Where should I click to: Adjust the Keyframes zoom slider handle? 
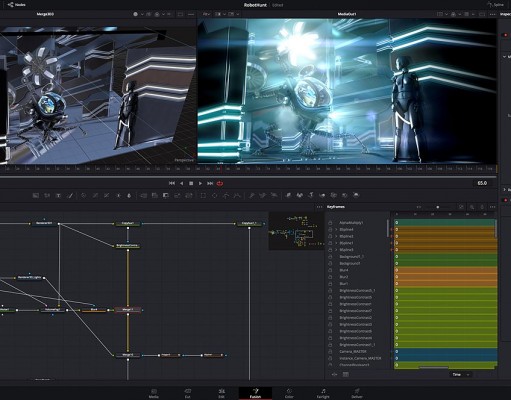click(438, 207)
